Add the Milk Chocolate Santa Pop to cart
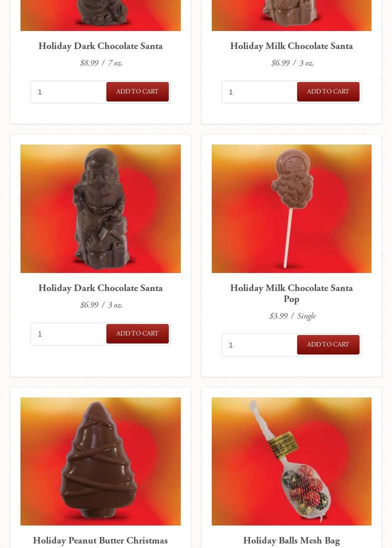Screen dimensions: 392x548 tap(328, 344)
